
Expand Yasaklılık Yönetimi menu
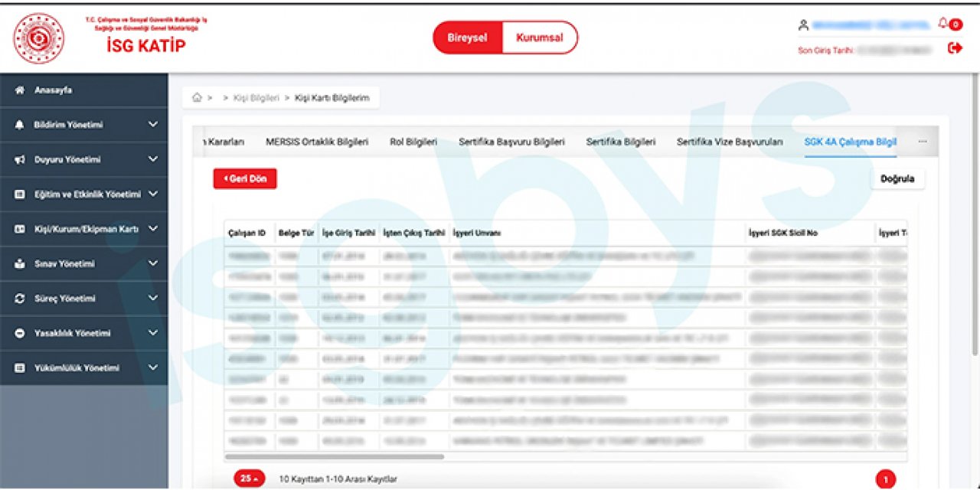pos(84,333)
